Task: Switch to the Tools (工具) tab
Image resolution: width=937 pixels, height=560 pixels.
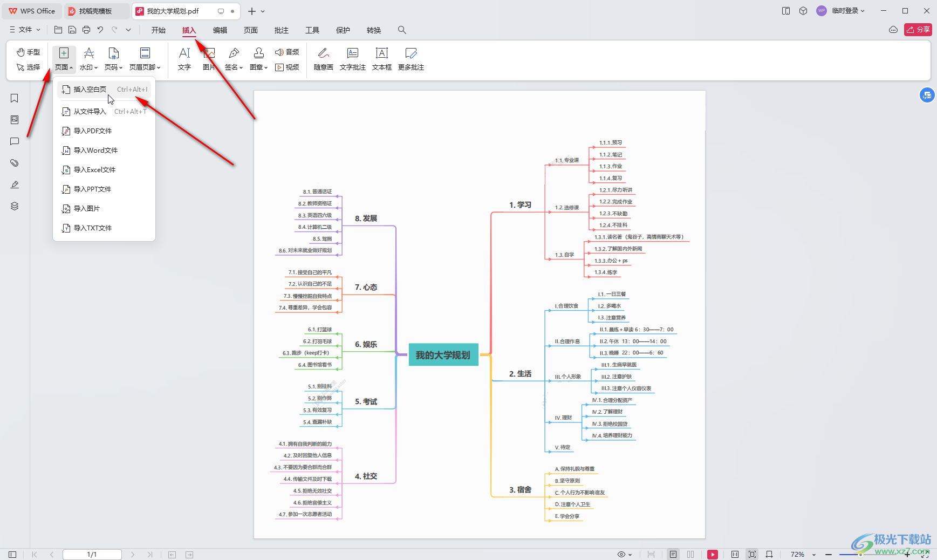Action: [312, 30]
